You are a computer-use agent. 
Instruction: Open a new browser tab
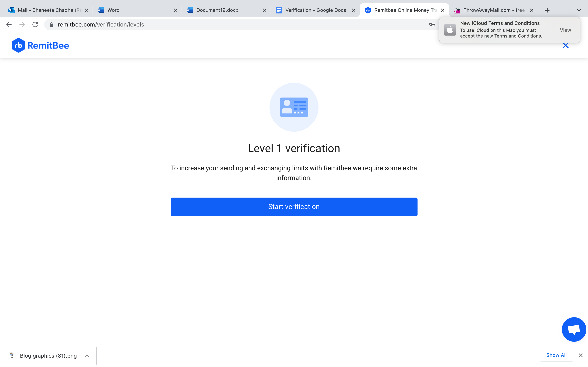point(547,10)
